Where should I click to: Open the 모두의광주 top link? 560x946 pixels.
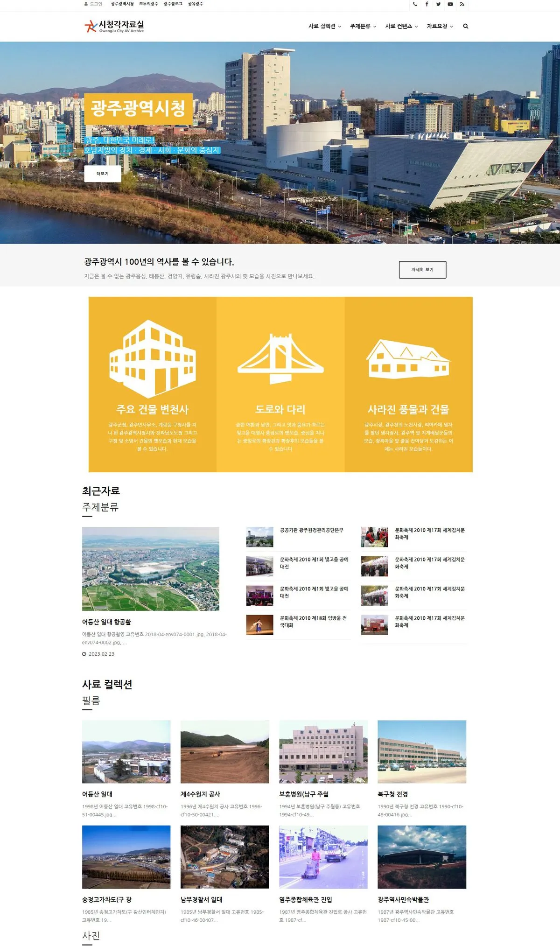pos(148,4)
